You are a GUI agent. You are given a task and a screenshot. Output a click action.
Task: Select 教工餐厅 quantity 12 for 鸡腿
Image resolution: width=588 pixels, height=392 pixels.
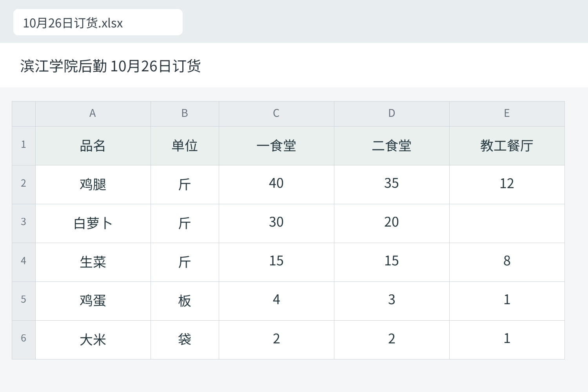507,185
